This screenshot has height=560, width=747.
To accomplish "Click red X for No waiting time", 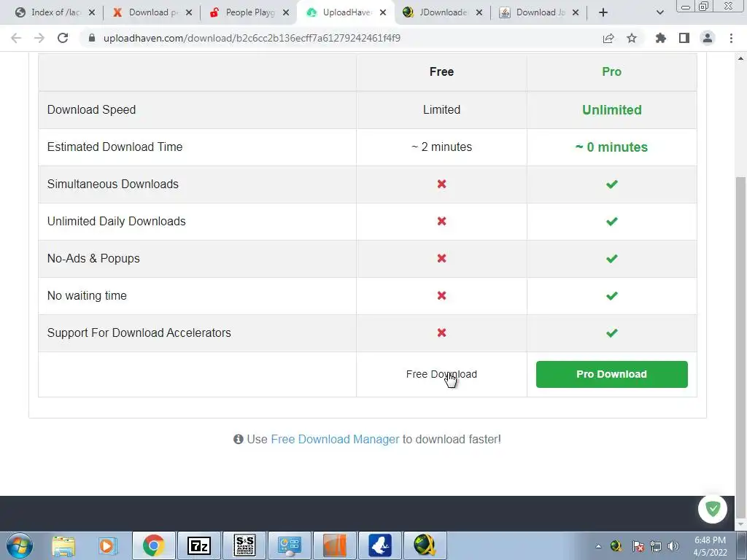I will click(441, 295).
